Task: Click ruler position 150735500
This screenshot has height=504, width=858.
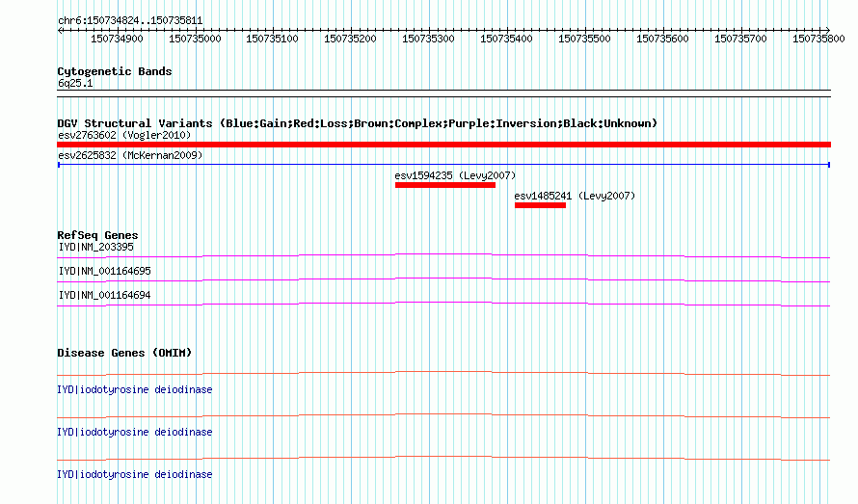Action: (x=584, y=39)
